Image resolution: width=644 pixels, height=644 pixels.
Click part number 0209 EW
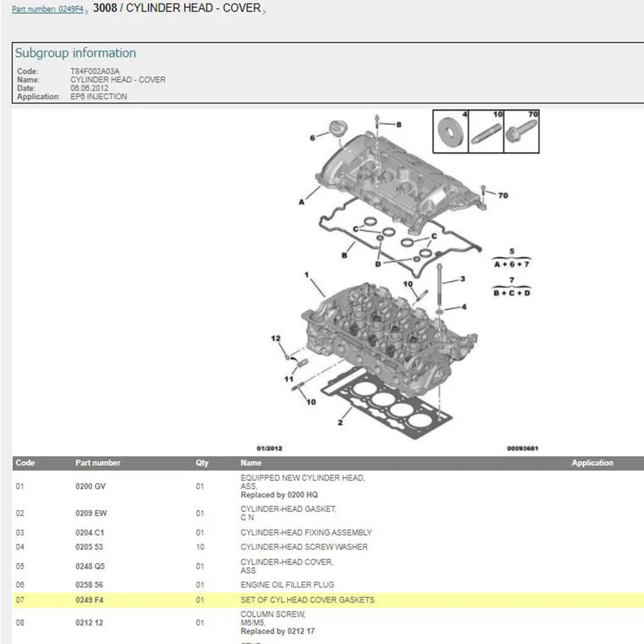pos(91,513)
